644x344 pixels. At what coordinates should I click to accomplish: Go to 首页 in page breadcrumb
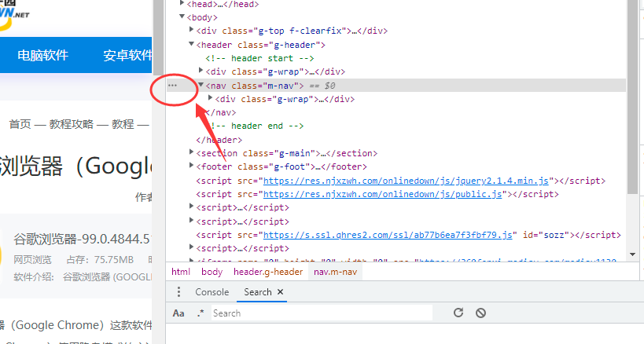[20, 124]
